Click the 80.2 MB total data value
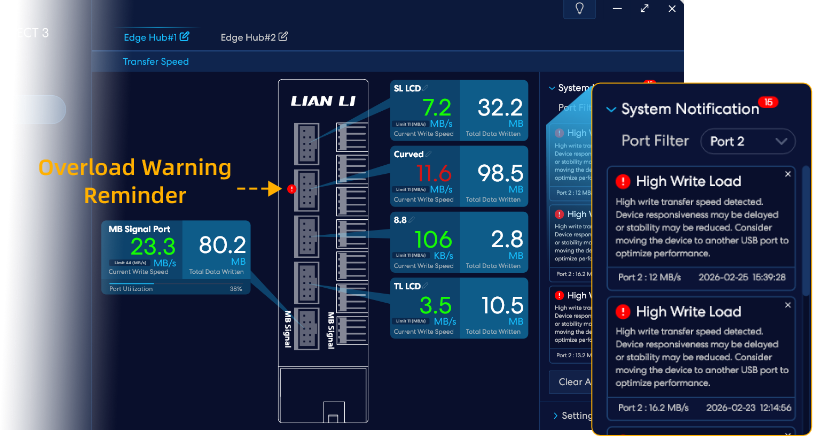The image size is (813, 436). [x=222, y=246]
